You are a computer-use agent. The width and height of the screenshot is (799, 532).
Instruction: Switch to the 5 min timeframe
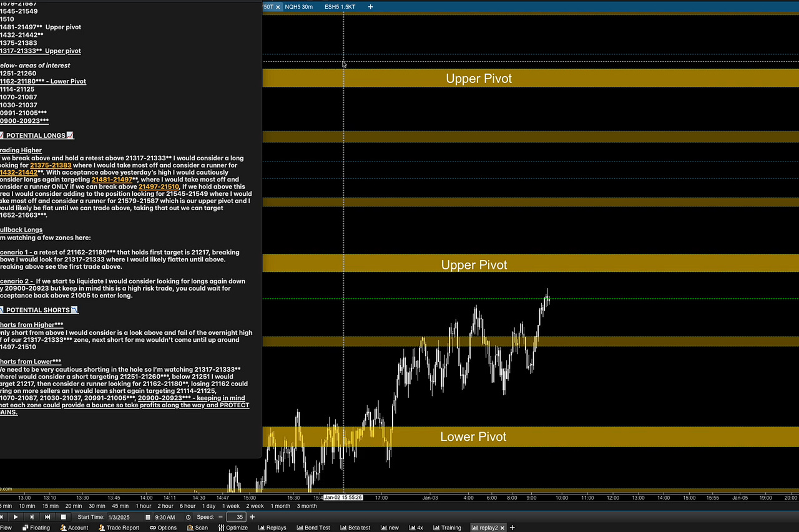click(x=7, y=506)
